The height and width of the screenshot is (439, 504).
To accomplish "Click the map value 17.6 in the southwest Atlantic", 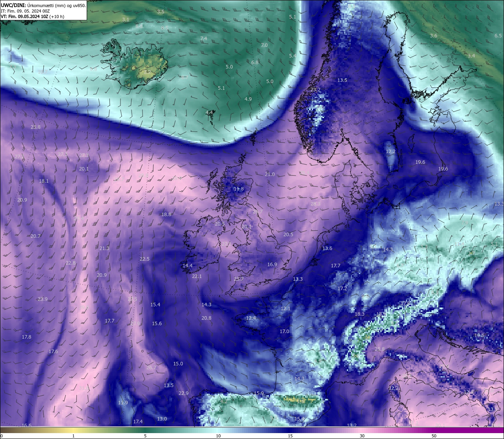I will [53, 351].
